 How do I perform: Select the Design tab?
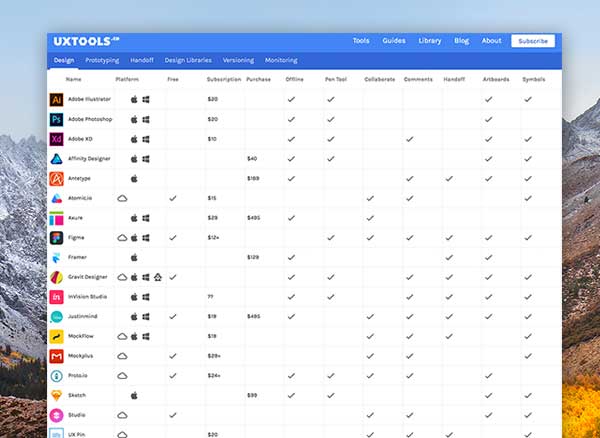point(64,60)
